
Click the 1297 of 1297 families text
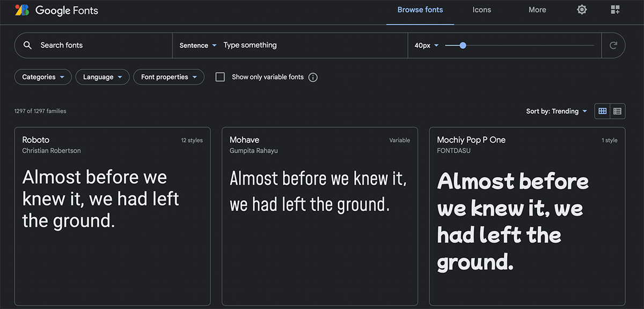(x=40, y=111)
